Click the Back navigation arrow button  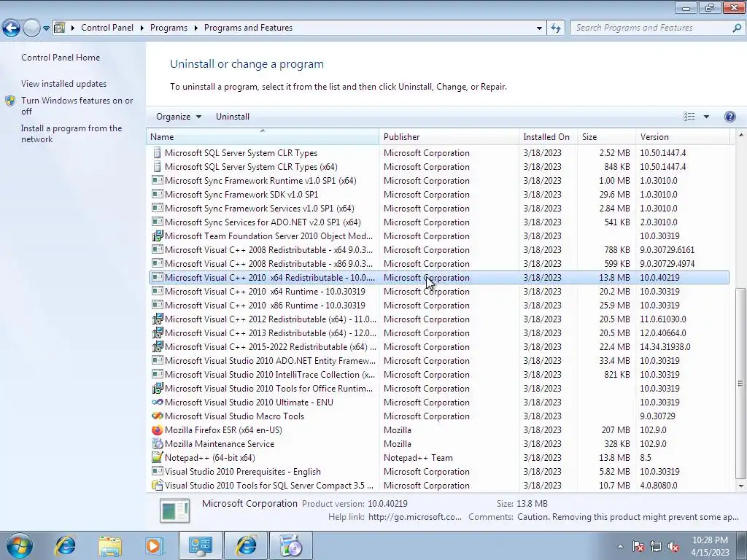[12, 28]
